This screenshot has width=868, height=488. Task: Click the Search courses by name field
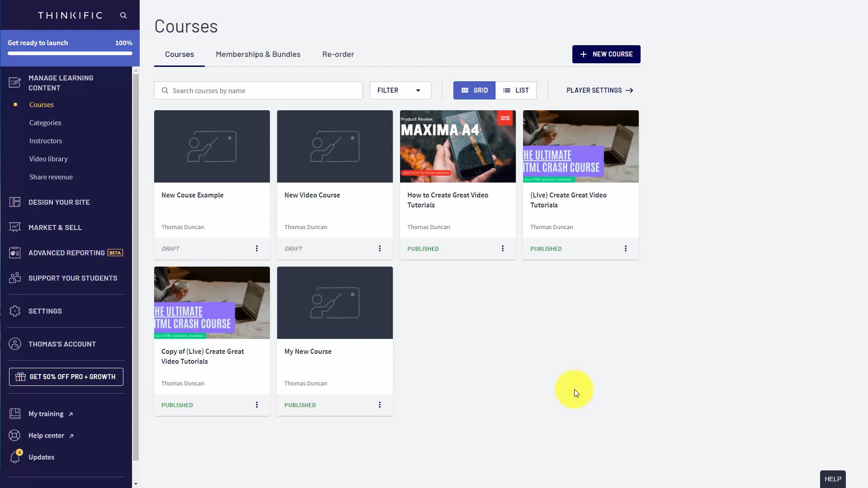click(258, 90)
